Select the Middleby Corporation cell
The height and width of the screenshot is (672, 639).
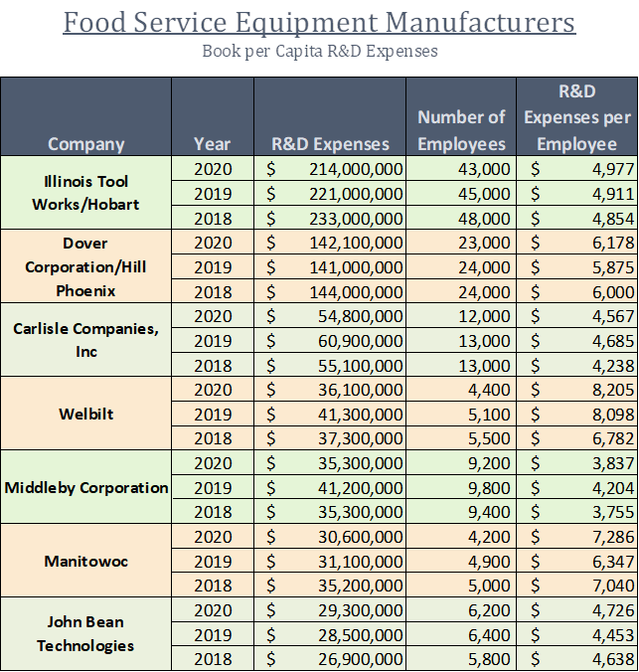[86, 487]
